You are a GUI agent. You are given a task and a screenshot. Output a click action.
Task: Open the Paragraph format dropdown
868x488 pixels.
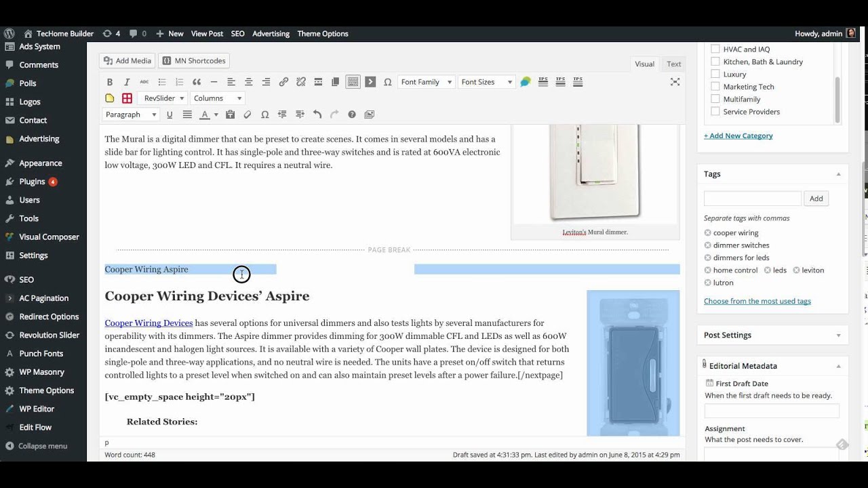point(130,115)
